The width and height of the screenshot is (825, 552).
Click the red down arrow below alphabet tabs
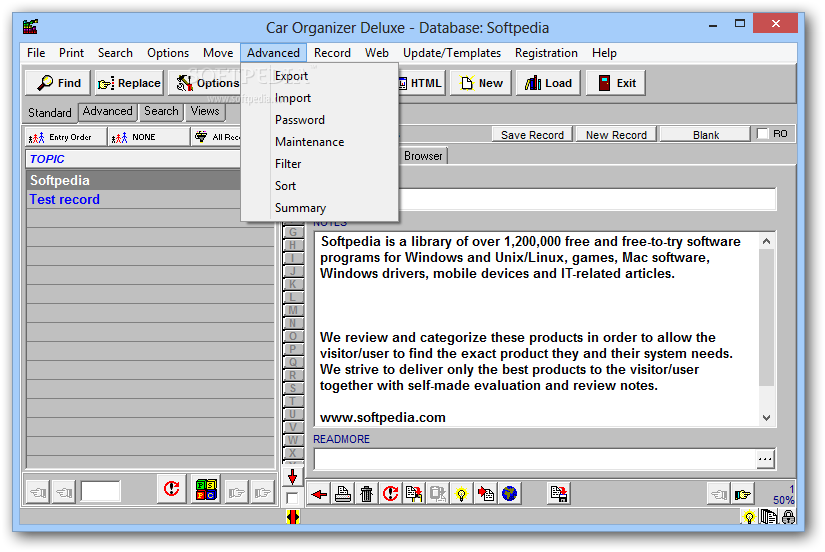pyautogui.click(x=293, y=476)
